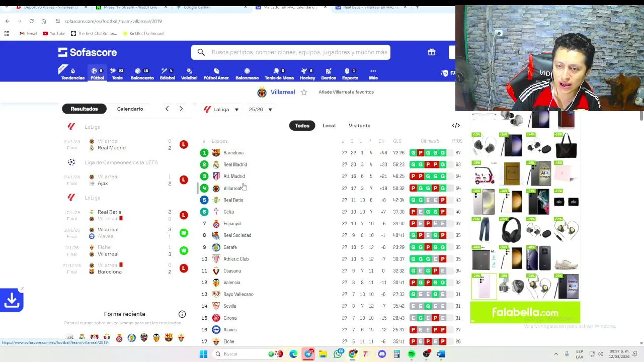The width and height of the screenshot is (644, 362).
Task: Switch to the Calendario tab
Action: [130, 109]
